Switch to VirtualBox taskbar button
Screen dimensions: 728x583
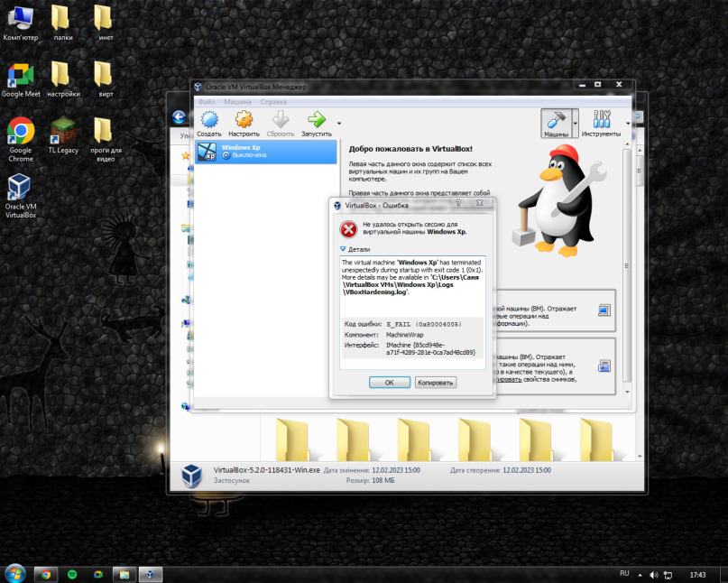(x=151, y=575)
